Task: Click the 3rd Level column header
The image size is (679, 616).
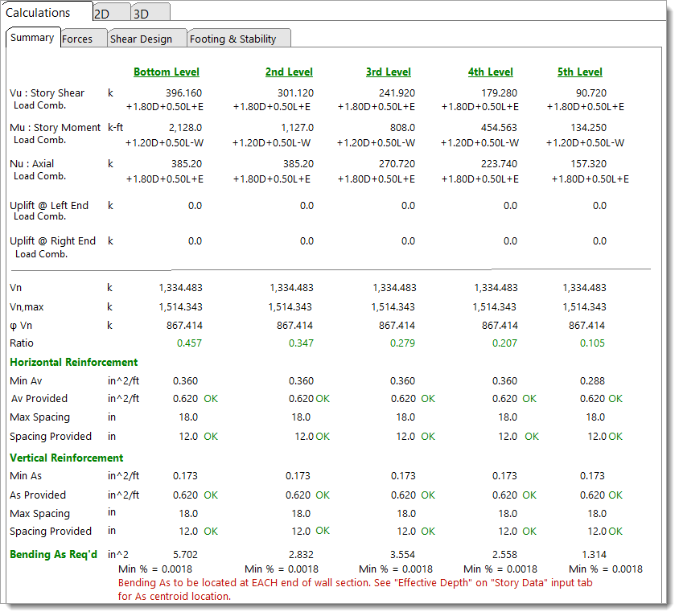Action: [x=390, y=72]
